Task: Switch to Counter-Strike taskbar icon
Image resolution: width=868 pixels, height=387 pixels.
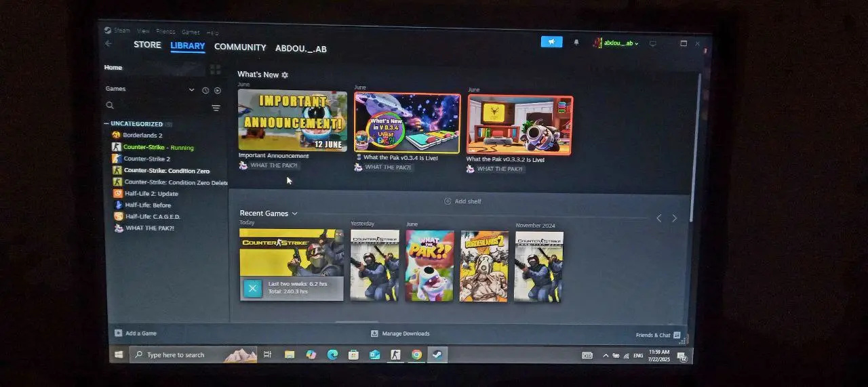Action: click(395, 355)
